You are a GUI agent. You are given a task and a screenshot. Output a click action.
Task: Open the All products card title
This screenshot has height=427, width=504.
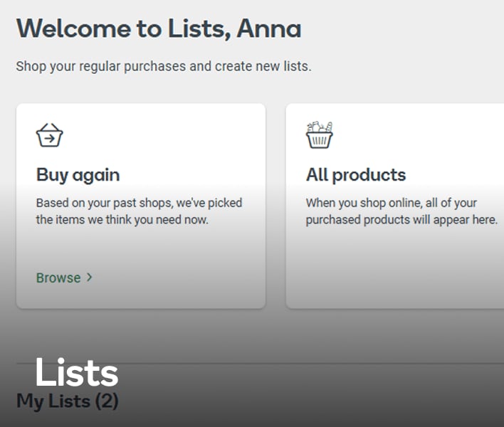pos(356,175)
